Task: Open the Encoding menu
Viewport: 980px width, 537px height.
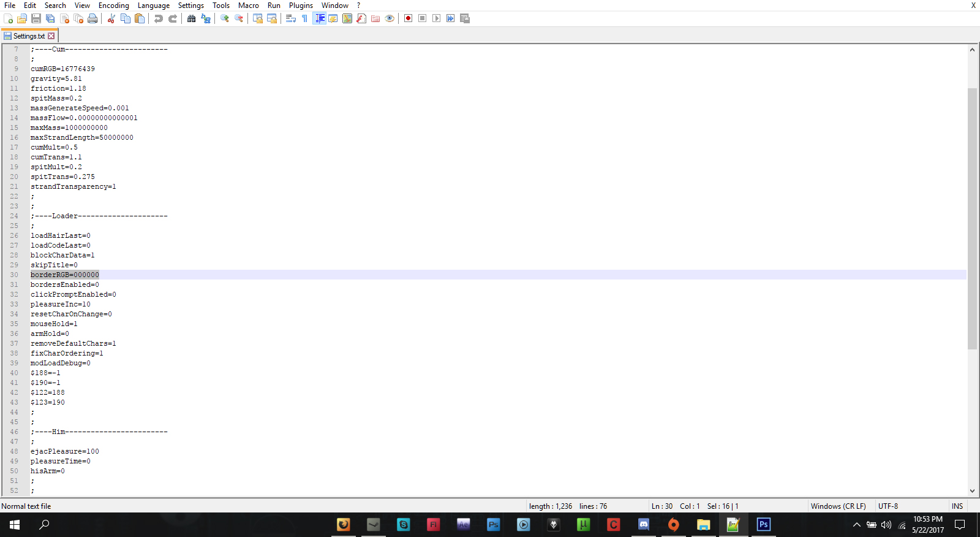Action: (x=113, y=6)
